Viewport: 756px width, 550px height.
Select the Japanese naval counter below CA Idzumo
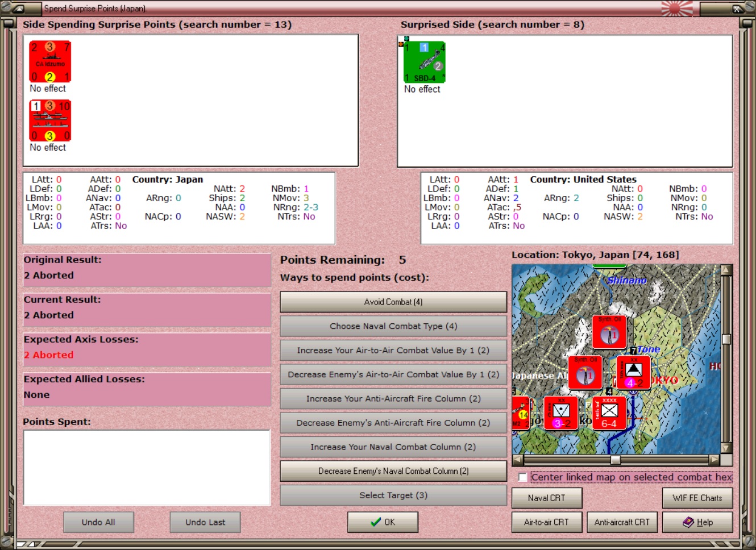click(x=50, y=120)
